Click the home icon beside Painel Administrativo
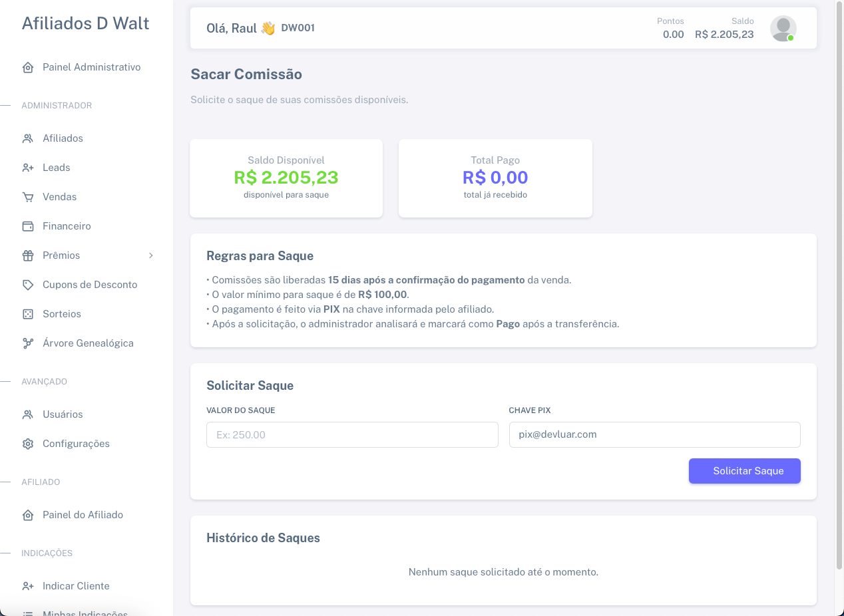844x616 pixels. (28, 67)
